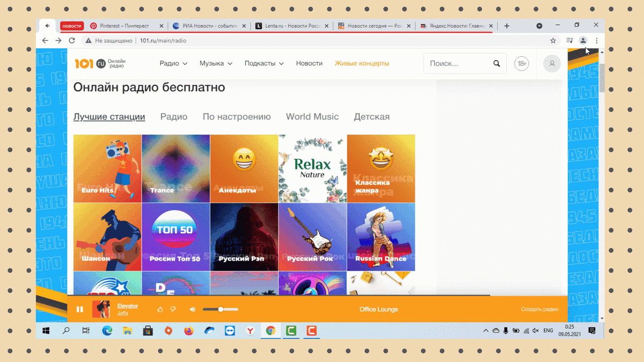Open the Euro Hits station
Screen dimensions: 644x362
(107, 168)
